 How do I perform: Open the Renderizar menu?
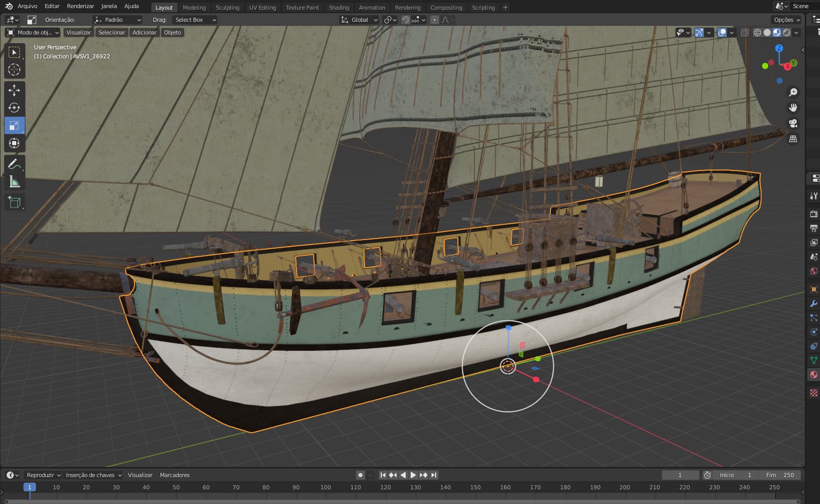[x=80, y=6]
